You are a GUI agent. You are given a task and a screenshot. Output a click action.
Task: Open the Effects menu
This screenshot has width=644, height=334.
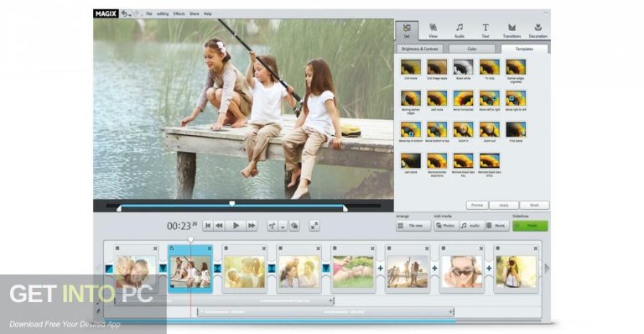tap(179, 14)
